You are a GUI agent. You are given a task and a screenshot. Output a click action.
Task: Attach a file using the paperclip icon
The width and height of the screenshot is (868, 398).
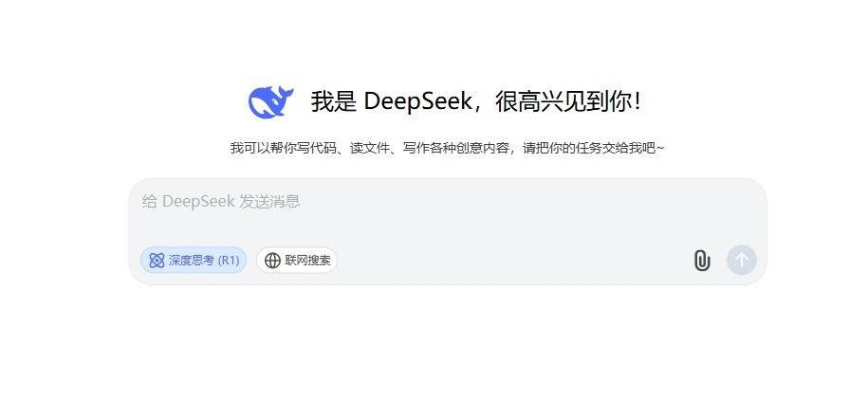pyautogui.click(x=702, y=261)
